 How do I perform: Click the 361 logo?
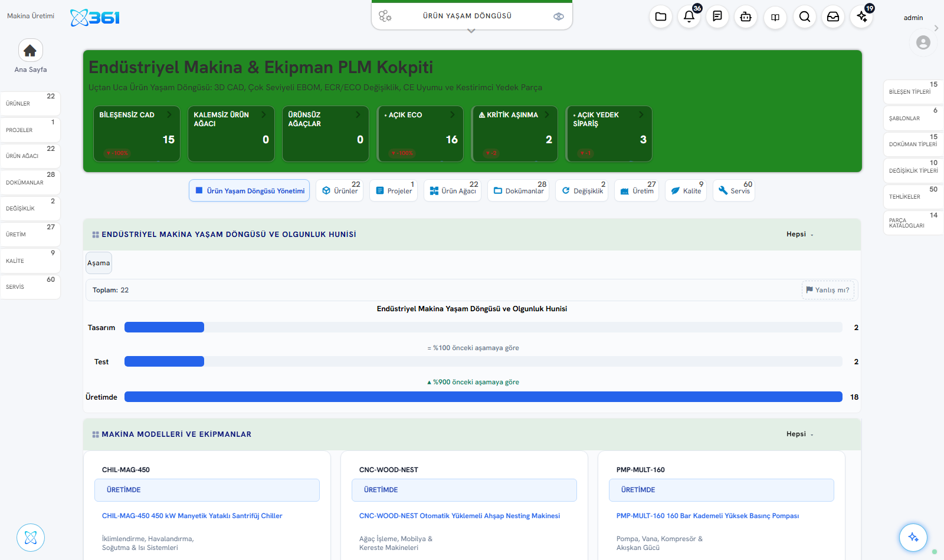coord(95,18)
